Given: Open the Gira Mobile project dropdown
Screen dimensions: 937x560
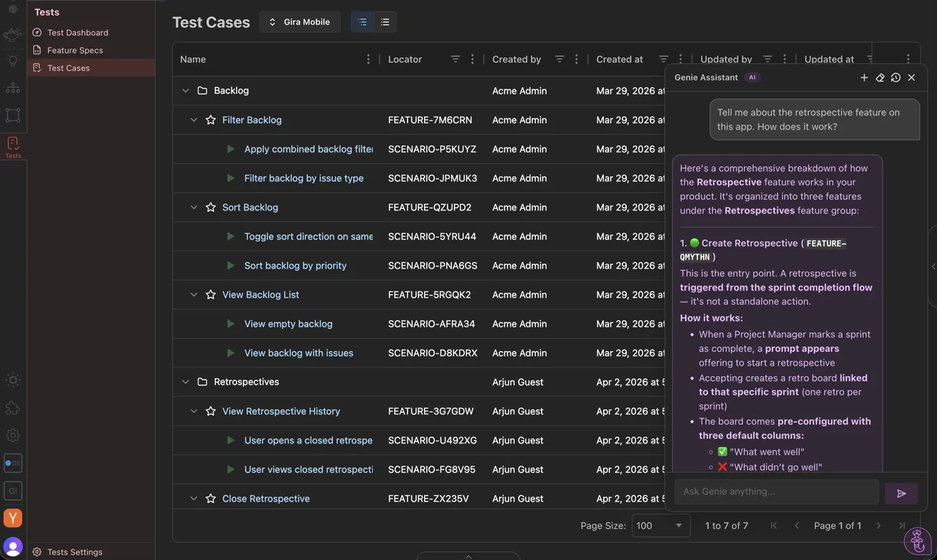Looking at the screenshot, I should [300, 22].
